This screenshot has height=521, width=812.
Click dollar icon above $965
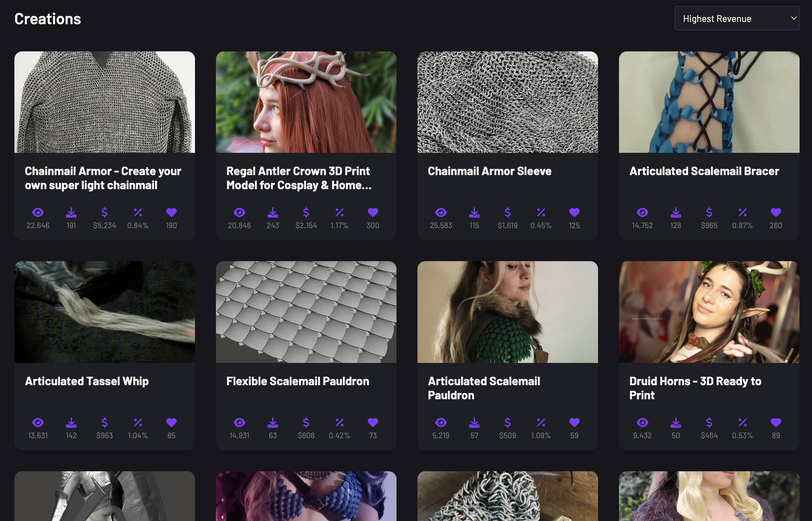709,212
